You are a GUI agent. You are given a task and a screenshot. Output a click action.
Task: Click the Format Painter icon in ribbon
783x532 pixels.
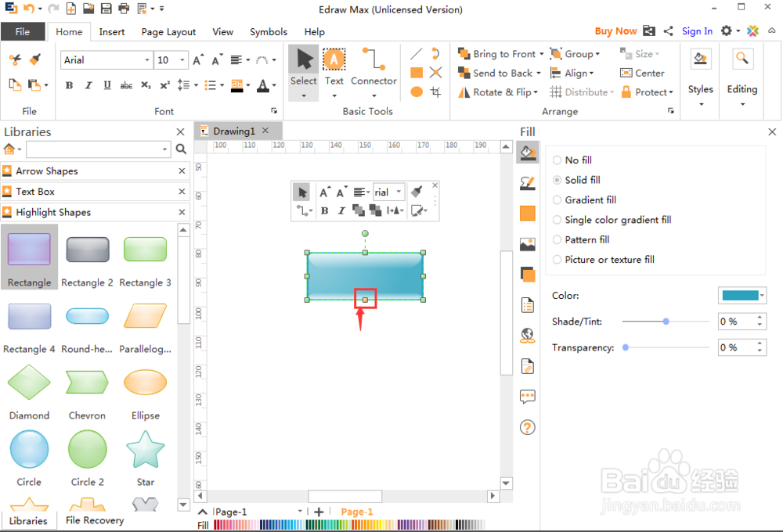click(35, 60)
